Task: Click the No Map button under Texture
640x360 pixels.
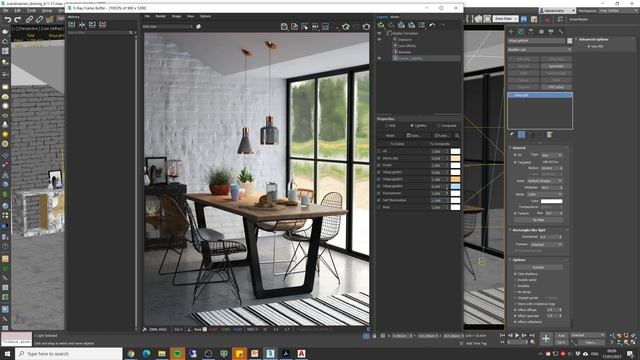Action: tap(538, 220)
